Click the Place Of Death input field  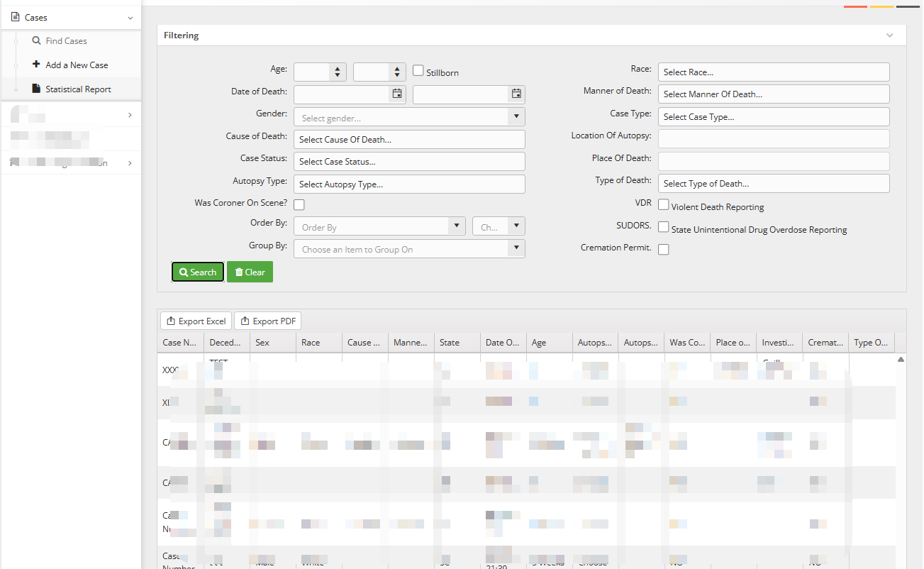(773, 161)
